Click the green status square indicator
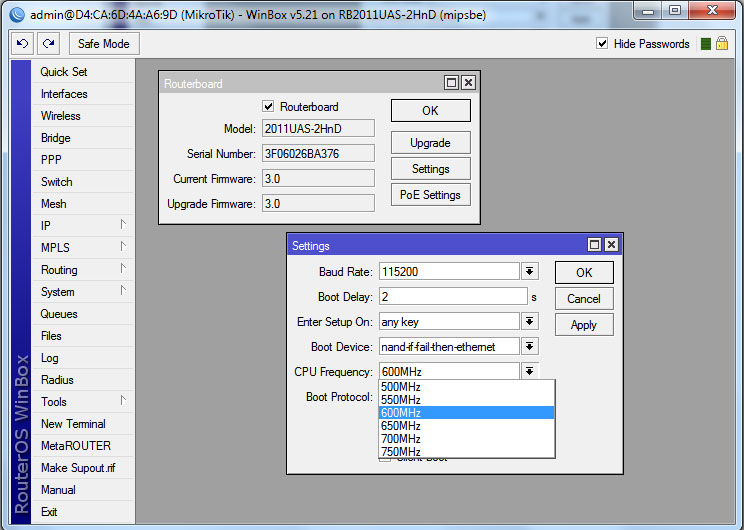Image resolution: width=744 pixels, height=530 pixels. point(706,44)
